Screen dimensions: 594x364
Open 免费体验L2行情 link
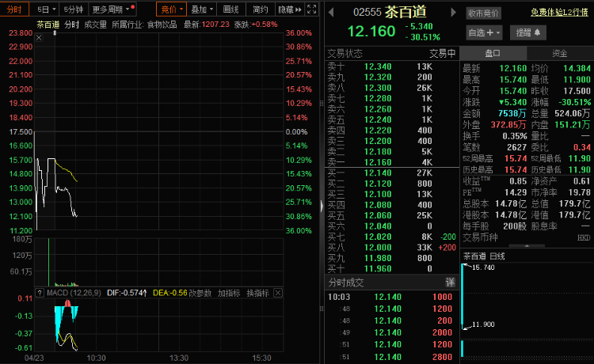pyautogui.click(x=559, y=13)
